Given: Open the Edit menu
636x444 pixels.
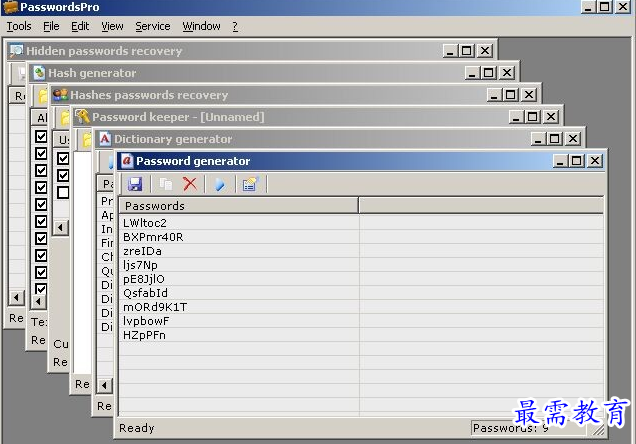Looking at the screenshot, I should (x=80, y=26).
